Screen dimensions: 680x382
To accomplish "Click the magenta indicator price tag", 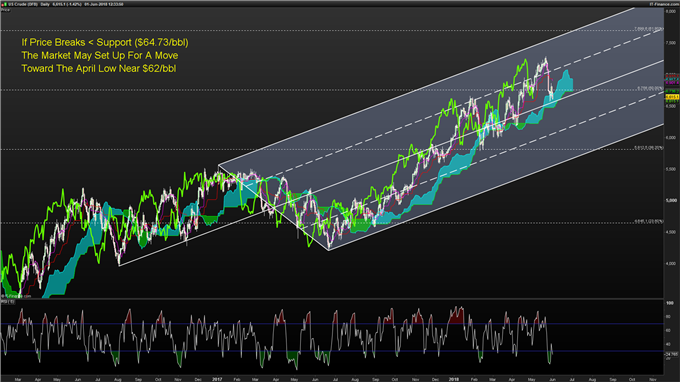I will 672,82.
